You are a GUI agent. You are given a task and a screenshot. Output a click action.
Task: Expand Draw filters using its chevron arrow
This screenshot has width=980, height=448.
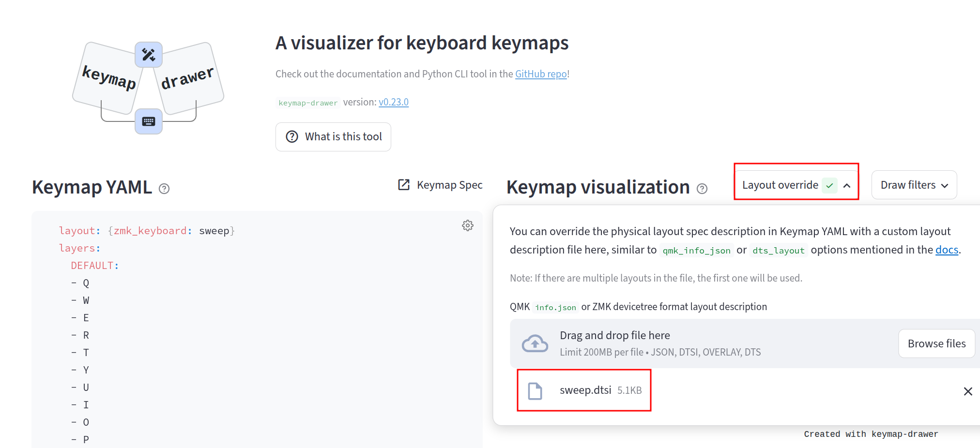(x=946, y=185)
